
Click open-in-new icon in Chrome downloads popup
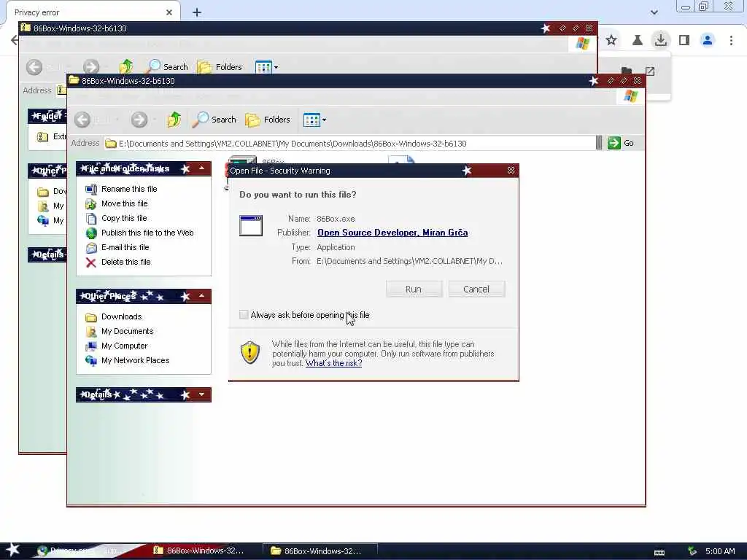(x=650, y=71)
